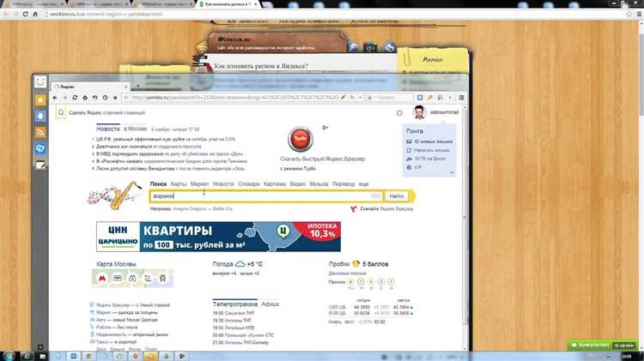Open the Маркет service link
644x361 pixels.
coord(199,184)
